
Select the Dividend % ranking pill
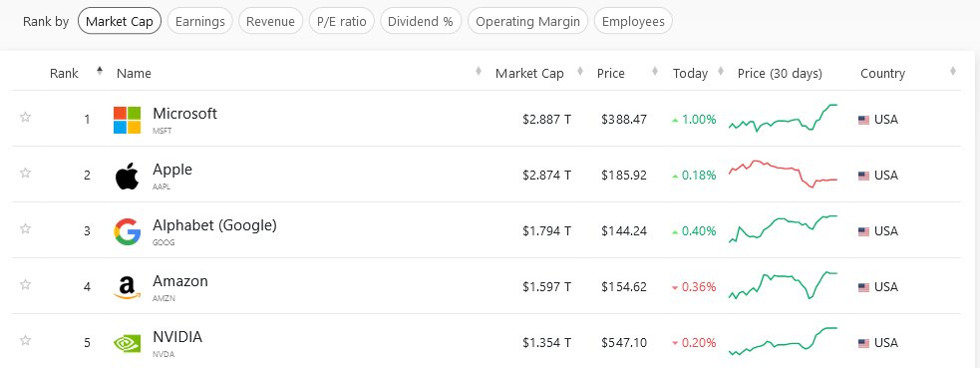click(x=421, y=21)
